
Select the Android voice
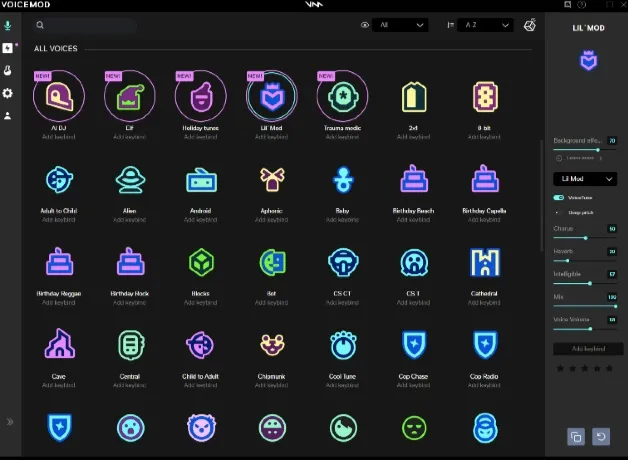(x=201, y=181)
